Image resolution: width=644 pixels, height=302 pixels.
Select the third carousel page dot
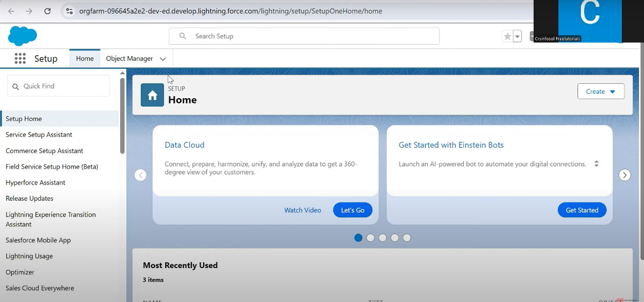383,238
